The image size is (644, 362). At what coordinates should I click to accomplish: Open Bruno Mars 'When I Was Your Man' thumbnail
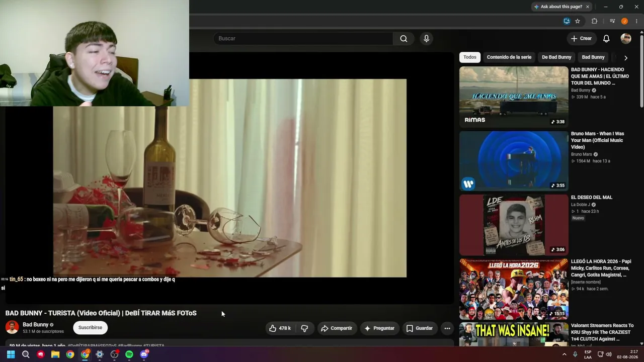(514, 161)
